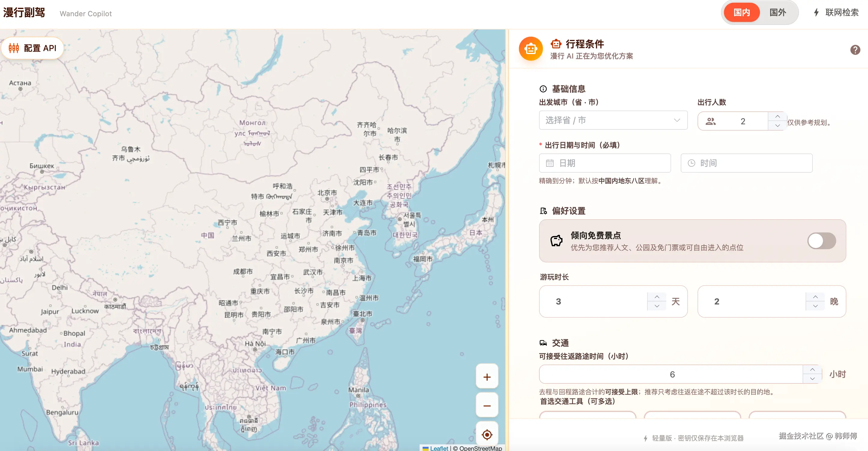Click 哈尔滨市 label on the map

(x=397, y=135)
